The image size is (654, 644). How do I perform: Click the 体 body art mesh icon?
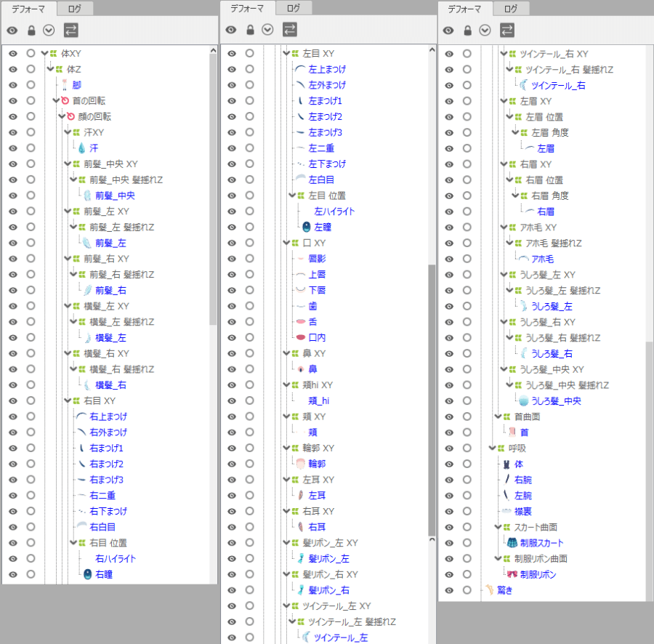coord(506,464)
